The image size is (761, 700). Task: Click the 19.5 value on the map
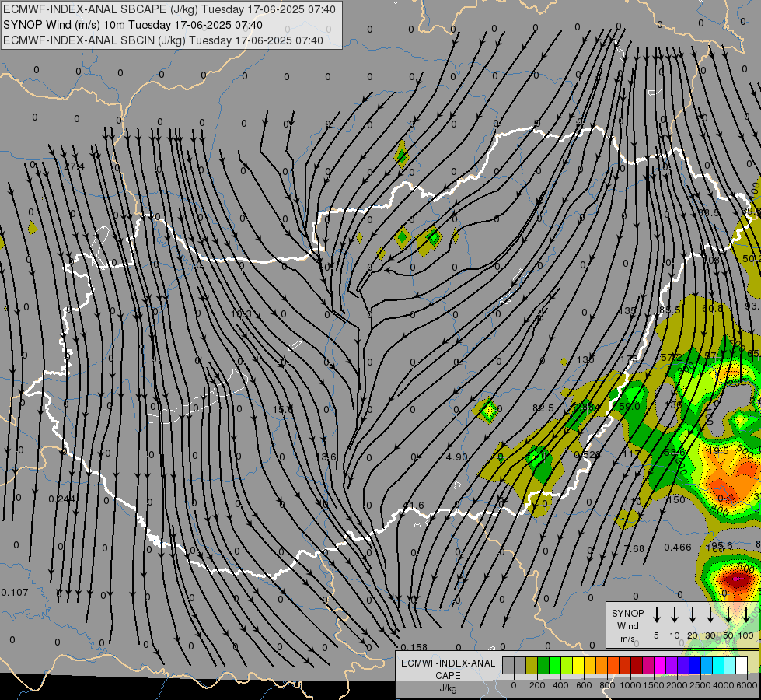point(718,451)
